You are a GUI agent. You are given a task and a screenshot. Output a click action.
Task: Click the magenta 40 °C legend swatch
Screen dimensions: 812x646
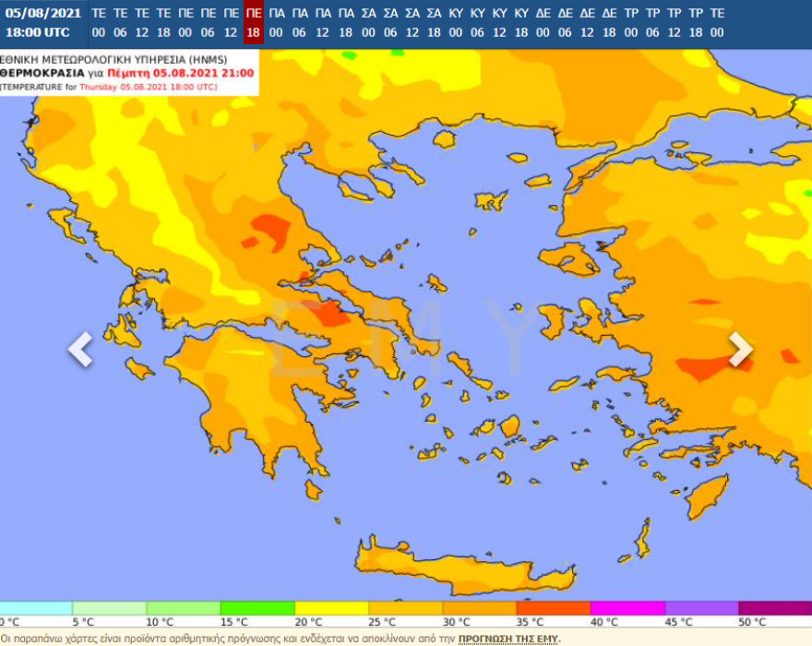pyautogui.click(x=627, y=607)
